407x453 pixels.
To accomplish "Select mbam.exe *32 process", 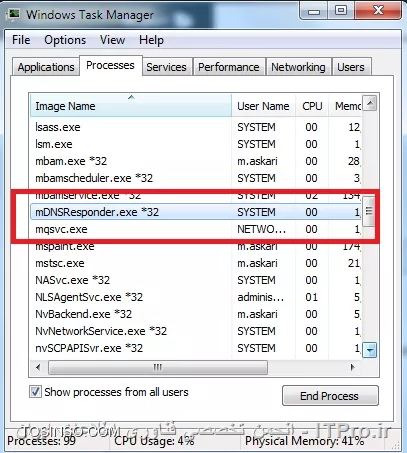I will tap(196, 161).
